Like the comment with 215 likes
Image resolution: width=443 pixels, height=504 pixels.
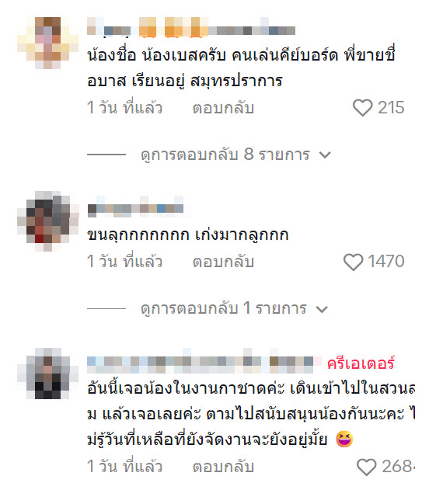click(x=363, y=108)
